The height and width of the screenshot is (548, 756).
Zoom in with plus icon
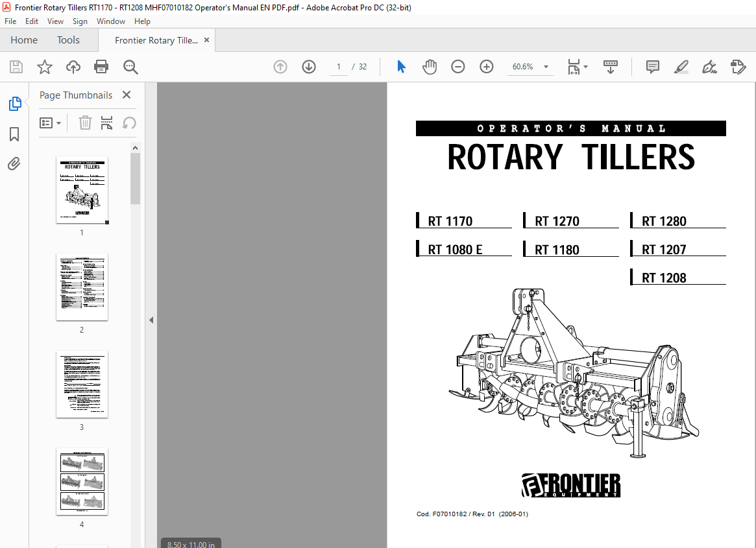tap(487, 67)
